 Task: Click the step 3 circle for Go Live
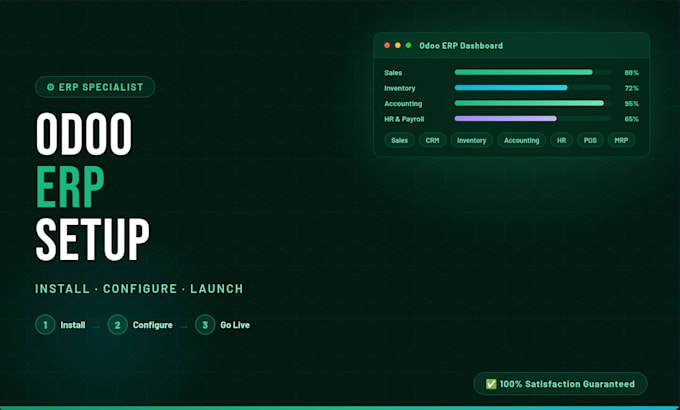pyautogui.click(x=205, y=325)
